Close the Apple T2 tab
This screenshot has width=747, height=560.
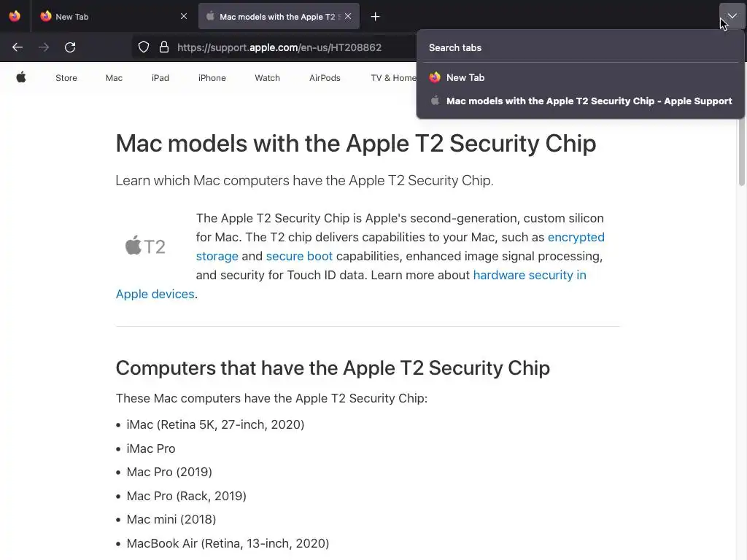click(348, 16)
